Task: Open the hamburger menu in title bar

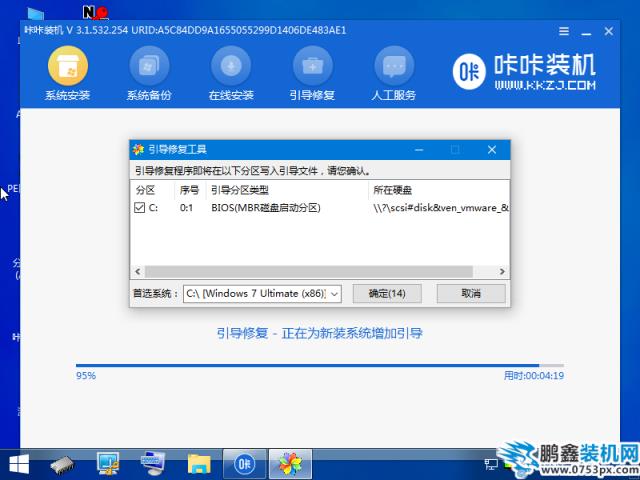Action: (564, 31)
